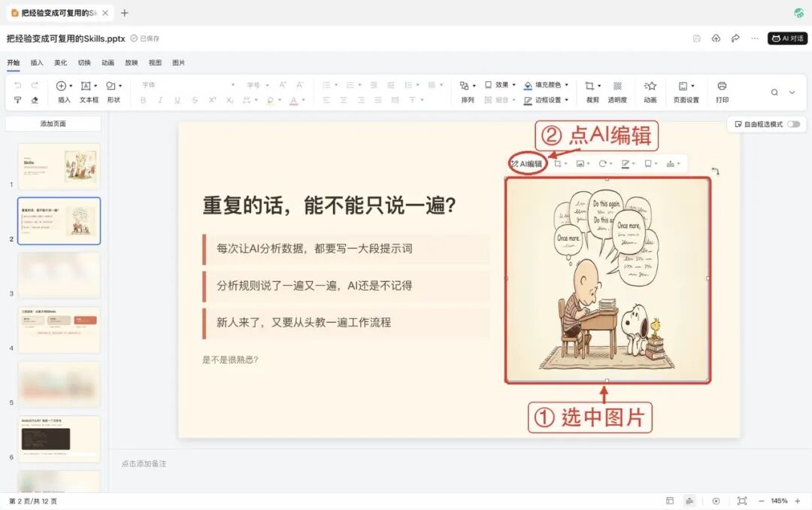Expand the 填充颜色 fill color dropdown
This screenshot has height=510, width=812.
tap(567, 84)
